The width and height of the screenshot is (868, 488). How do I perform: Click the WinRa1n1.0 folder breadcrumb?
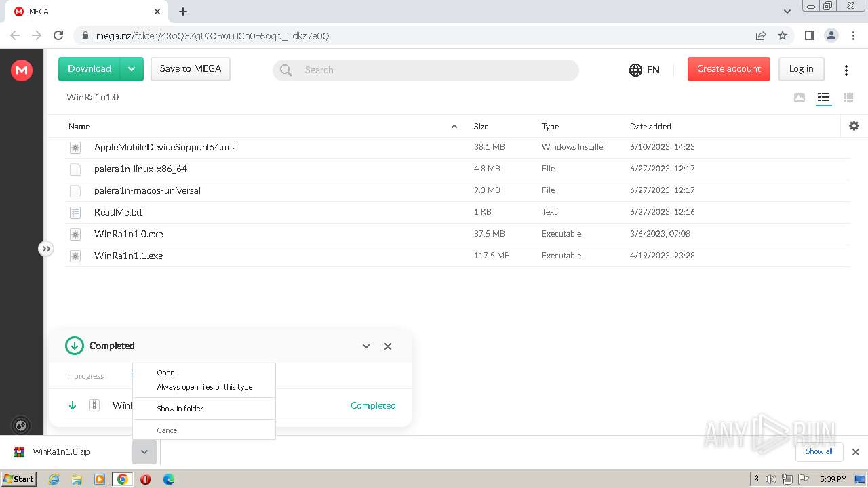tap(92, 97)
